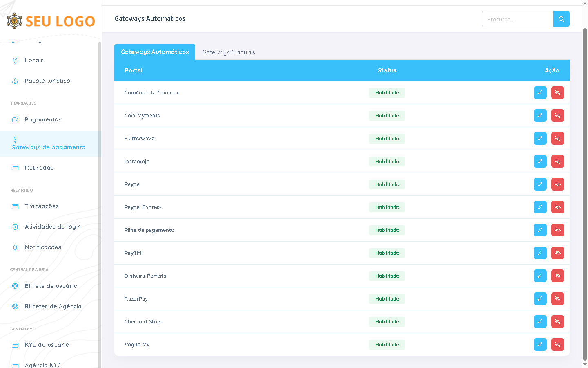Edit the RazorPay gateway entry
The image size is (588, 368).
(x=540, y=299)
